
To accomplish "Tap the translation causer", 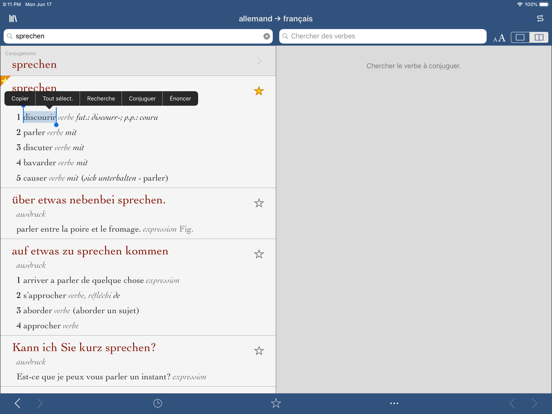I will point(35,178).
